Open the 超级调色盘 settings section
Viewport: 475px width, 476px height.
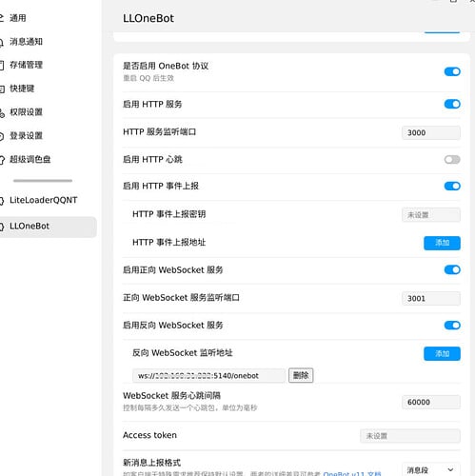(x=30, y=159)
